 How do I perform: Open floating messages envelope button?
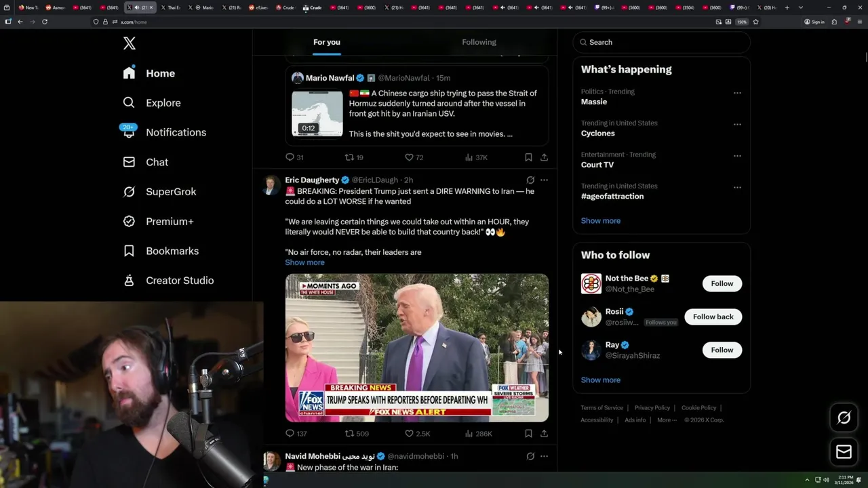(844, 452)
